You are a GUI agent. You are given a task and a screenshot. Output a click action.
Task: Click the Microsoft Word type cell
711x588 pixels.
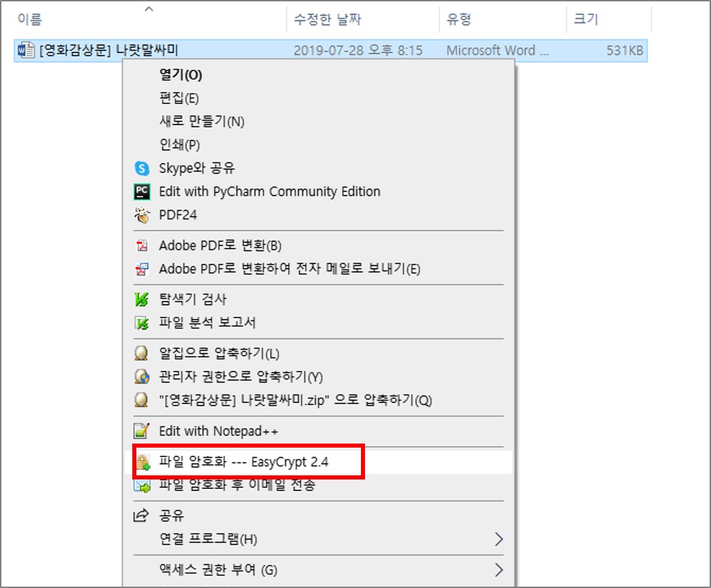pyautogui.click(x=497, y=50)
